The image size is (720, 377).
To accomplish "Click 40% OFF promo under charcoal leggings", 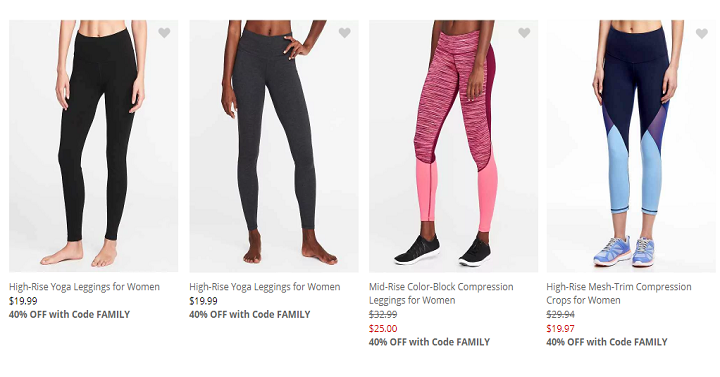I will click(x=250, y=315).
